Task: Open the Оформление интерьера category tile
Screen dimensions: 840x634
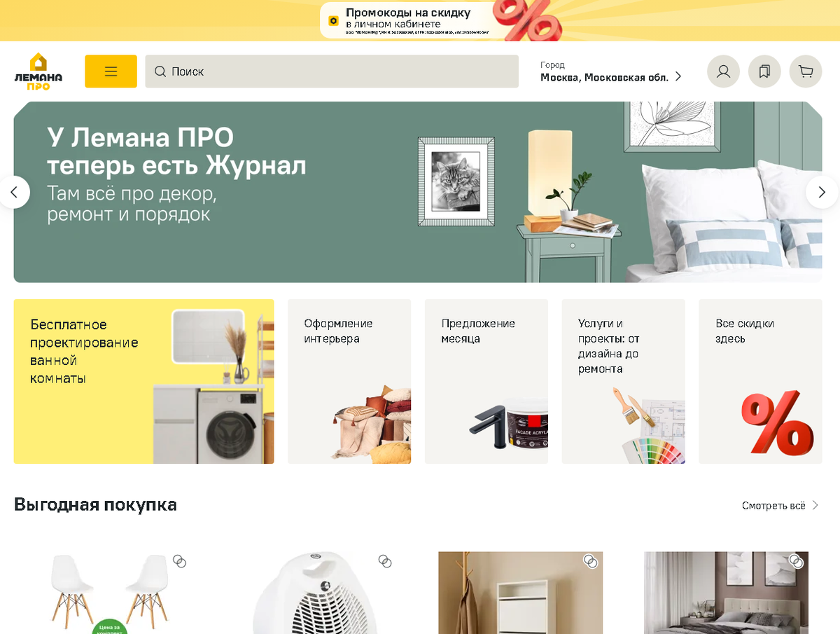Action: coord(349,381)
